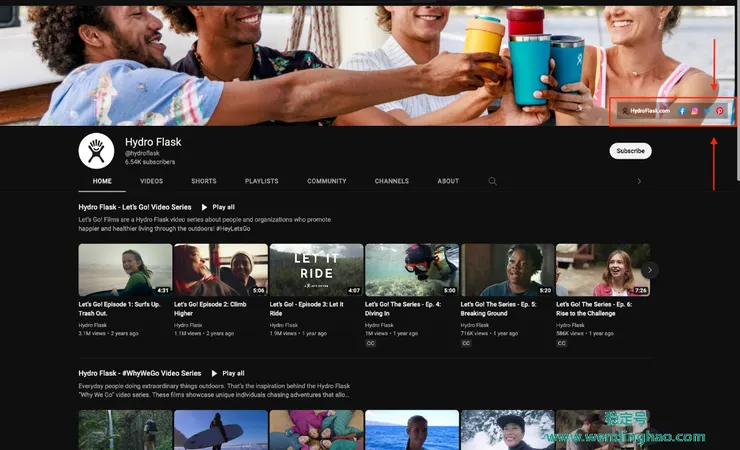Open the #WhyWeGo surfboard carrier thumbnail

221,430
